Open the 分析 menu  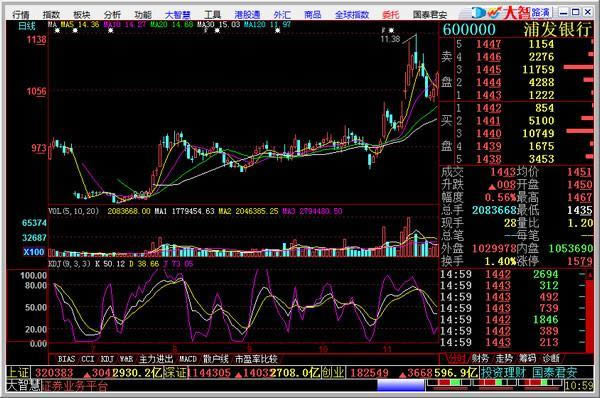(112, 15)
